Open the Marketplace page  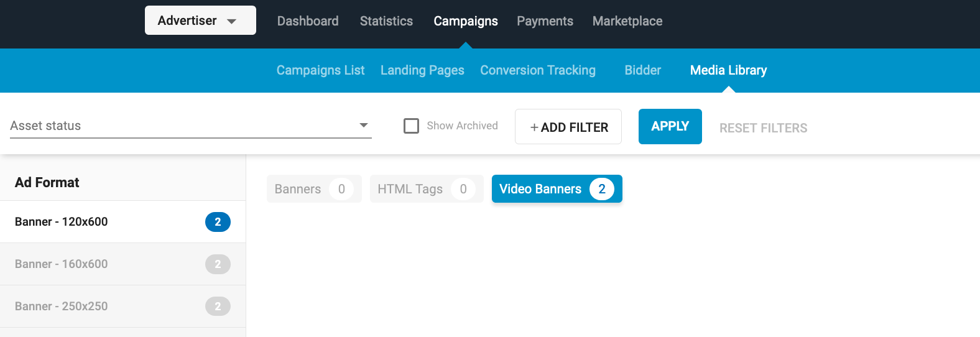tap(627, 21)
